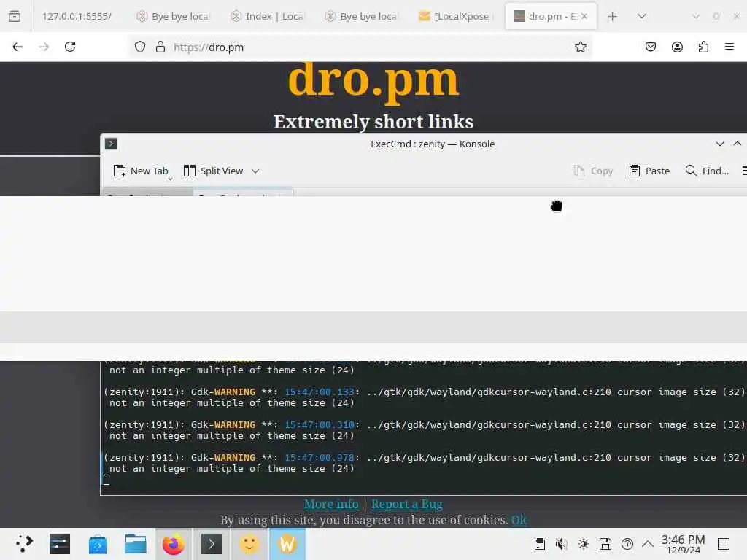747x560 pixels.
Task: List all tabs with the chevron
Action: pyautogui.click(x=642, y=16)
